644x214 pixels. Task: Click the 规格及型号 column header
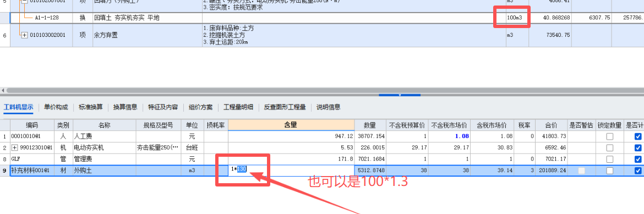159,125
